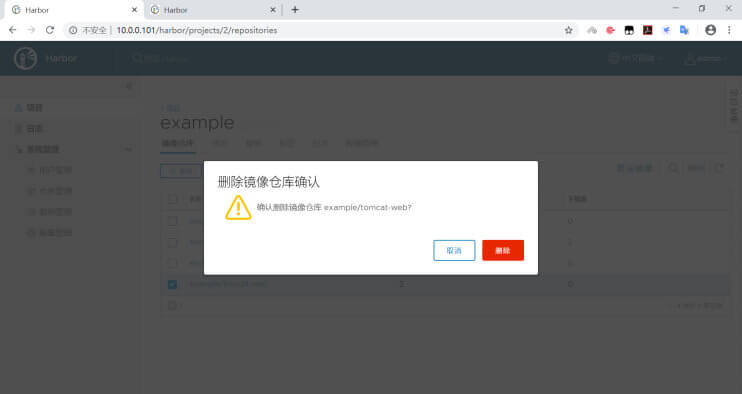742x394 pixels.
Task: Open the Chrome three-dot menu
Action: [x=729, y=30]
